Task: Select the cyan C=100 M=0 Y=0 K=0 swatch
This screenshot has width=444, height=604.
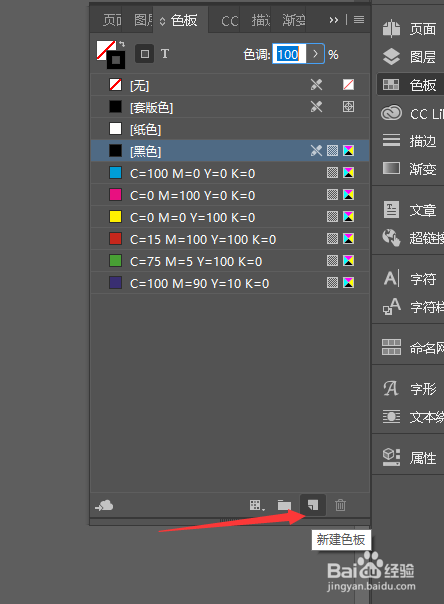Action: tap(230, 173)
